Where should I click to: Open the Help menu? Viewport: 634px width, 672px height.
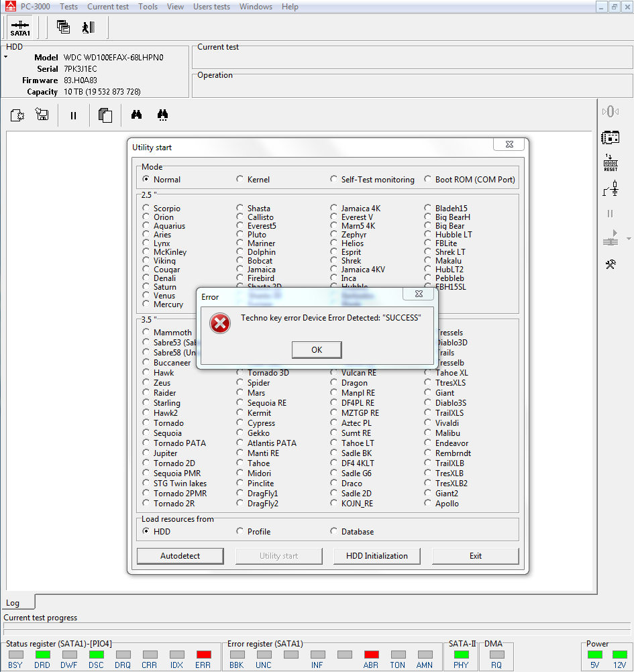(290, 7)
